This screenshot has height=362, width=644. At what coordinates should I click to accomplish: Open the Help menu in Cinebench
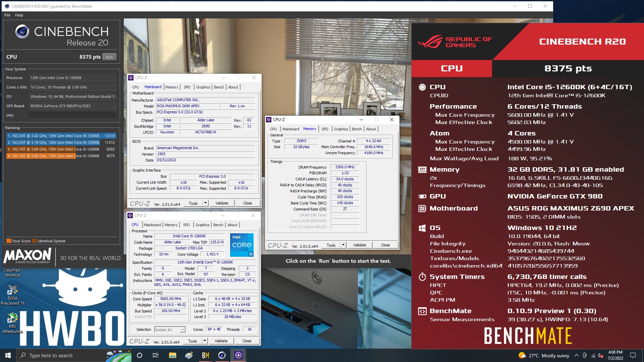tap(19, 15)
